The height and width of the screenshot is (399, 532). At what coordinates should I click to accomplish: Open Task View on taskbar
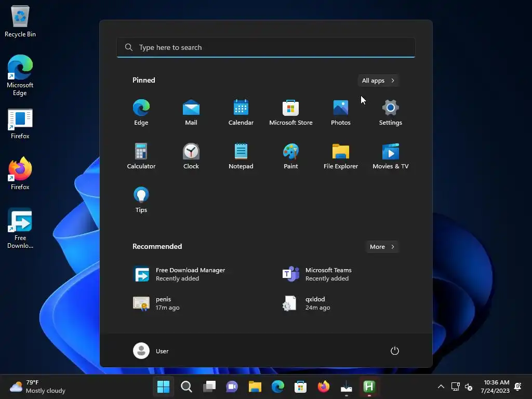[x=209, y=387]
